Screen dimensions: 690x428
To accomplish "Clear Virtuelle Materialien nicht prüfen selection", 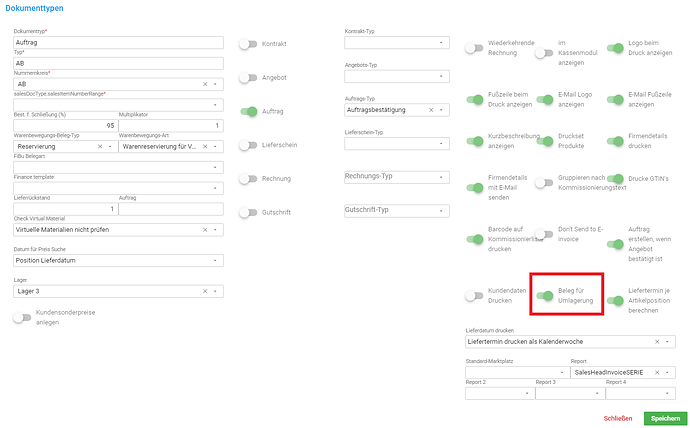I will [205, 230].
